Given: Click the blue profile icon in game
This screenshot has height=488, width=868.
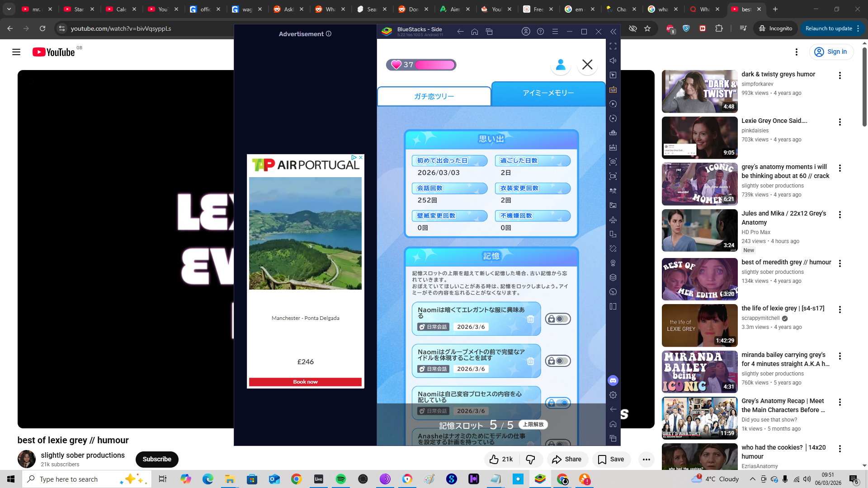Looking at the screenshot, I should click(561, 65).
